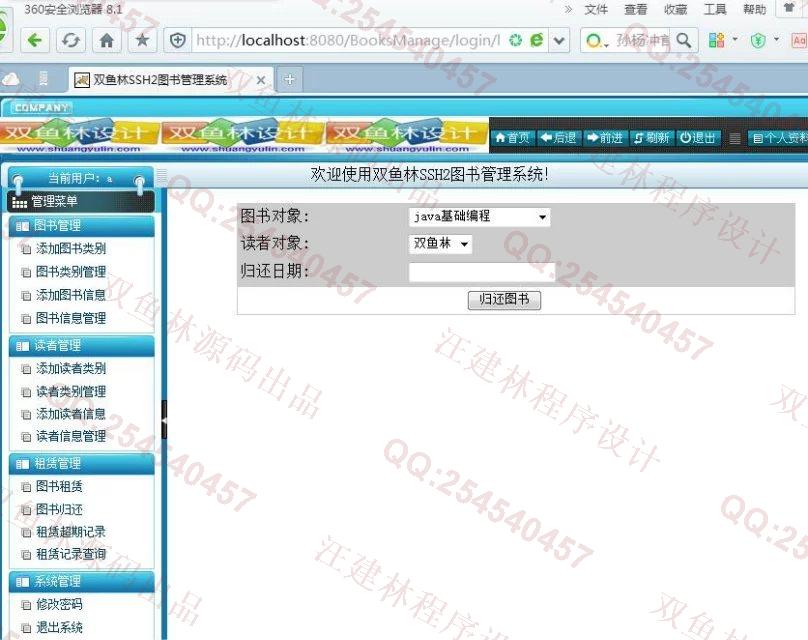Collapse the 租赁管理 section header
The width and height of the screenshot is (808, 640).
(x=82, y=464)
